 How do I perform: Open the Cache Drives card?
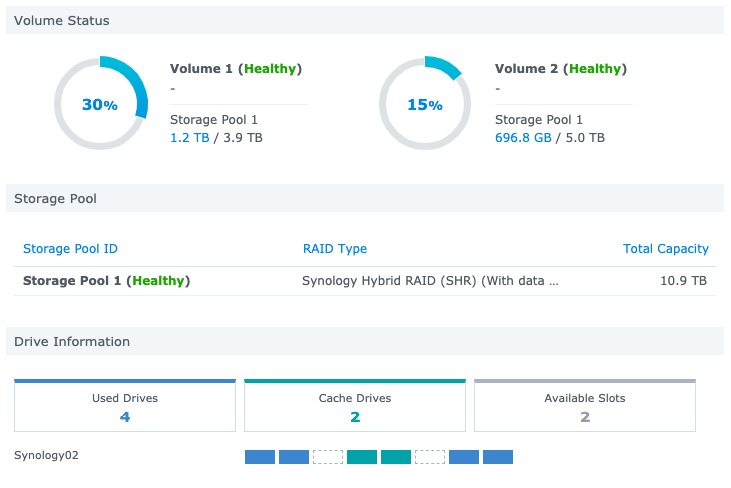(x=355, y=406)
